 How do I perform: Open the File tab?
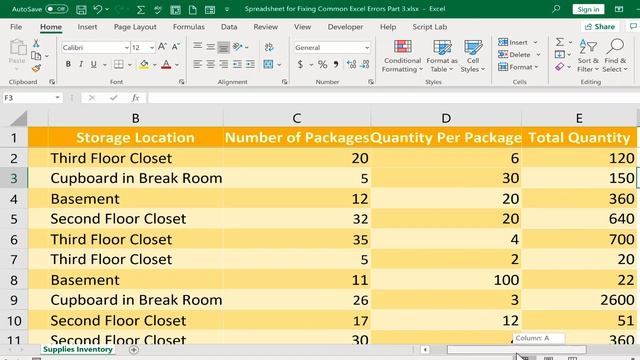16,27
